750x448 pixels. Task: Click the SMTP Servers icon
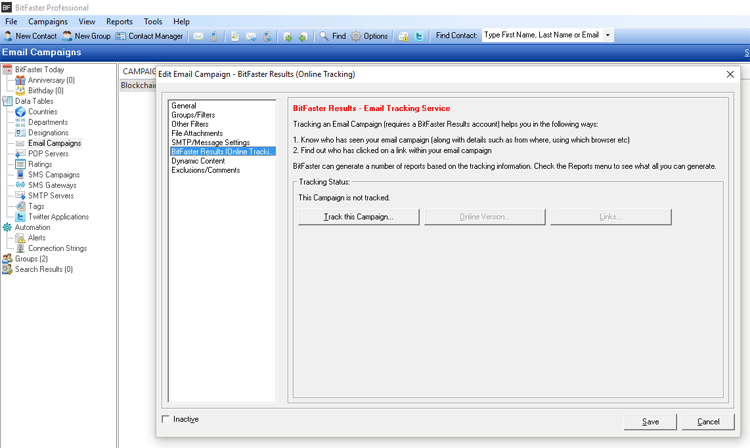click(20, 196)
